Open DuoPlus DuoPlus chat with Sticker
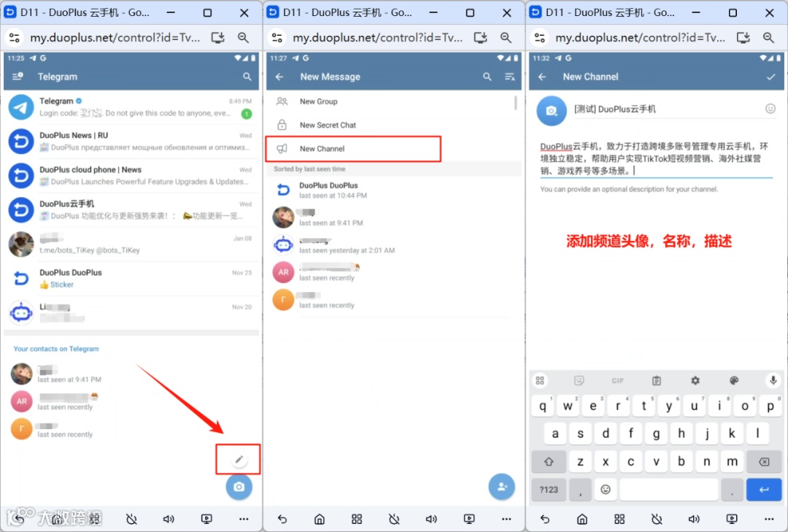This screenshot has height=532, width=788. pyautogui.click(x=131, y=278)
